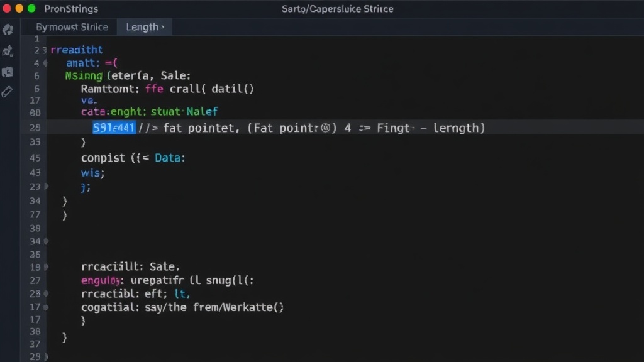The image size is (644, 362).
Task: Click the conpist keyword
Action: [x=103, y=158]
